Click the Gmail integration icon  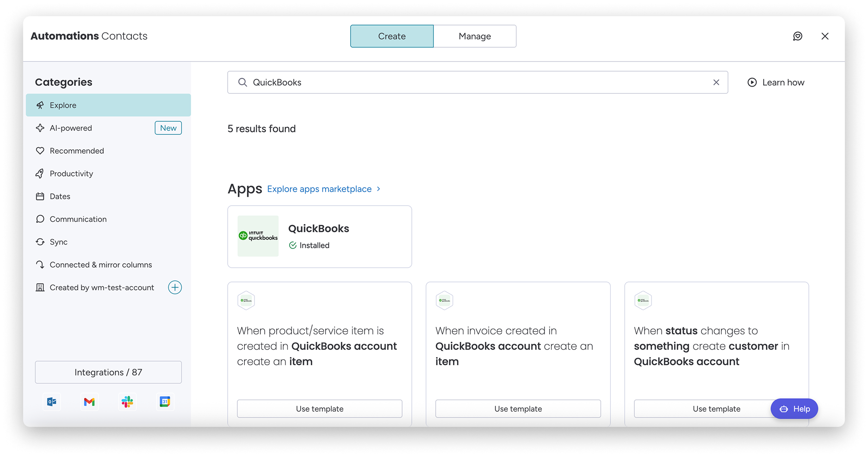coord(89,402)
